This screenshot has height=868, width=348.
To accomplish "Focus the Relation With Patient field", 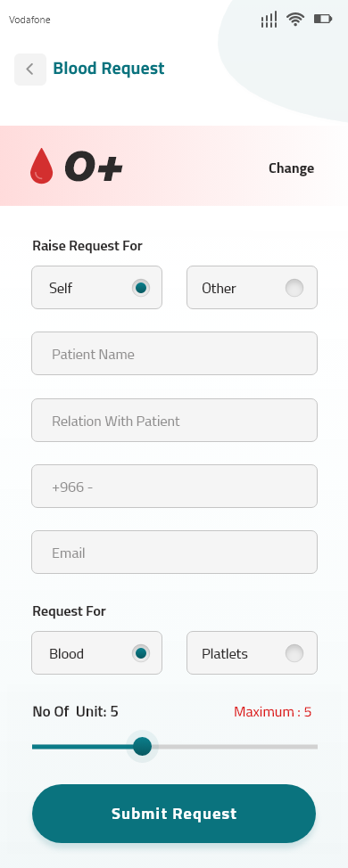I will [x=175, y=420].
